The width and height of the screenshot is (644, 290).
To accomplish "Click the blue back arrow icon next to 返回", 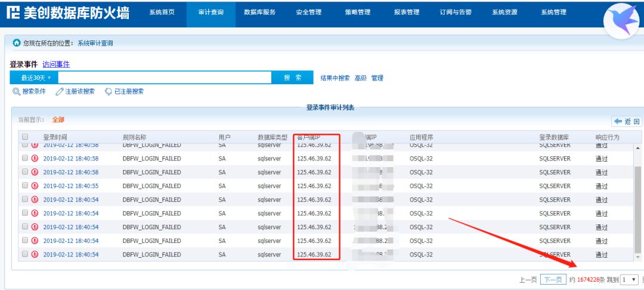I will point(618,122).
